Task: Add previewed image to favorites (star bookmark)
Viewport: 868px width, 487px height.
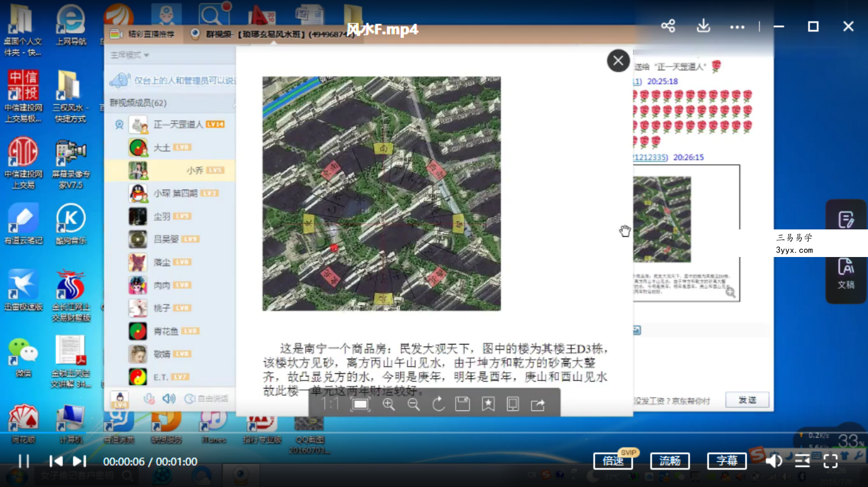Action: [488, 404]
